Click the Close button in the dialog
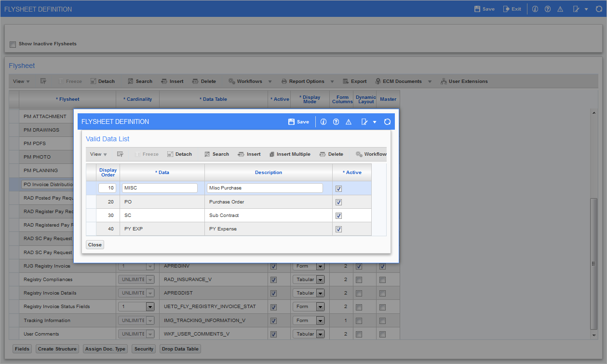The image size is (607, 364). click(x=95, y=245)
